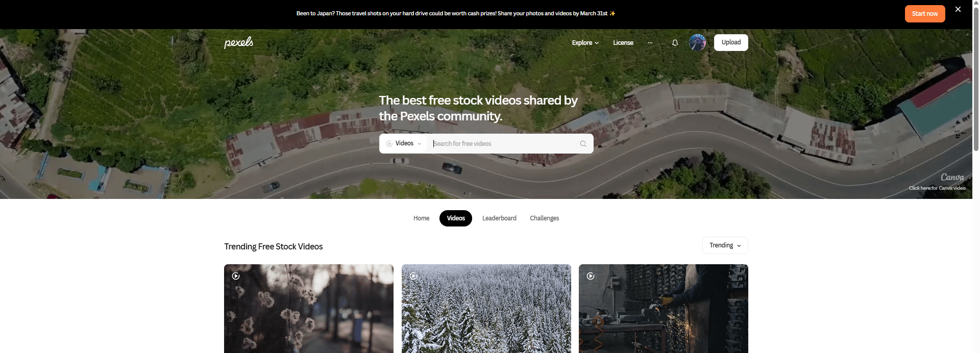Screen dimensions: 980x353
Task: Open the Videos search type dropdown
Action: click(x=404, y=143)
